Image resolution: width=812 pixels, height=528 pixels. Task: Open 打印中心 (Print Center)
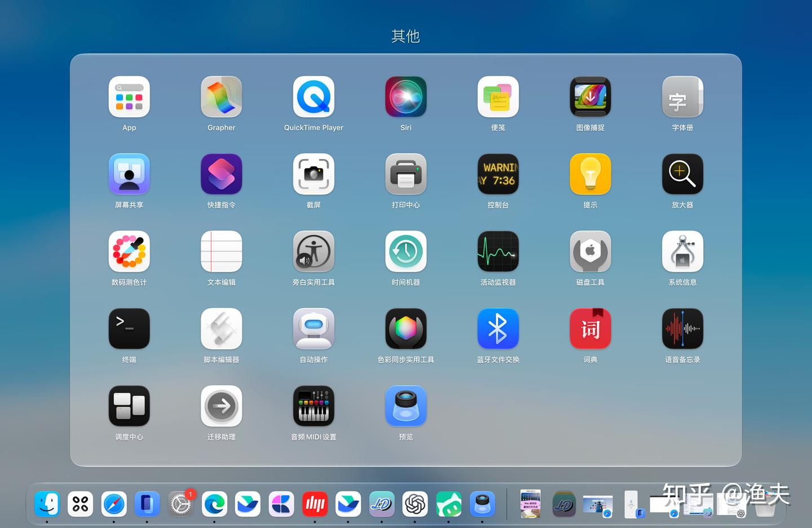coord(406,174)
